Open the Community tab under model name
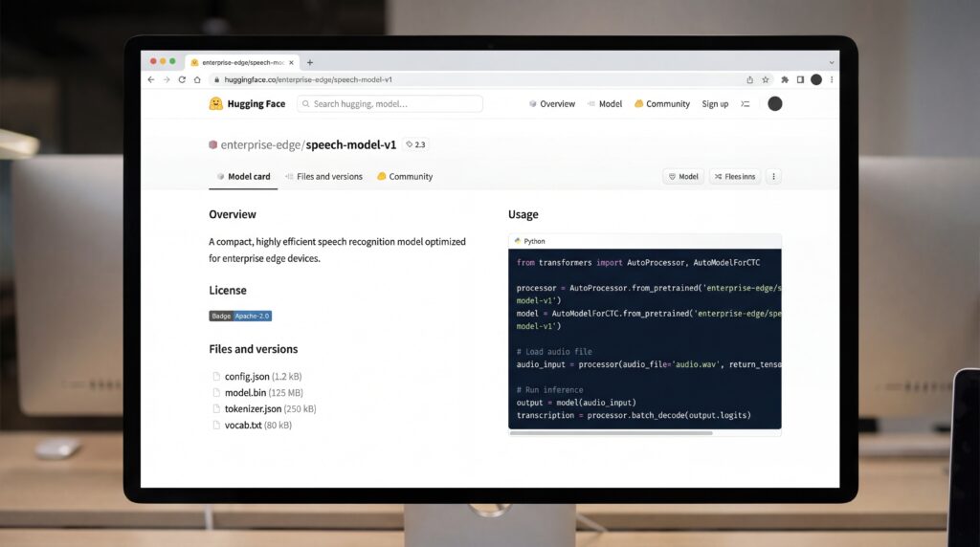980x547 pixels. (x=405, y=177)
